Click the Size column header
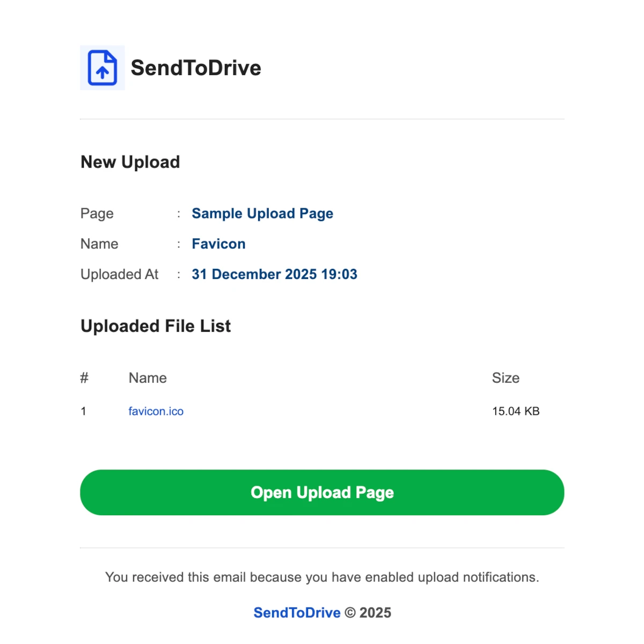The image size is (644, 644). (506, 378)
